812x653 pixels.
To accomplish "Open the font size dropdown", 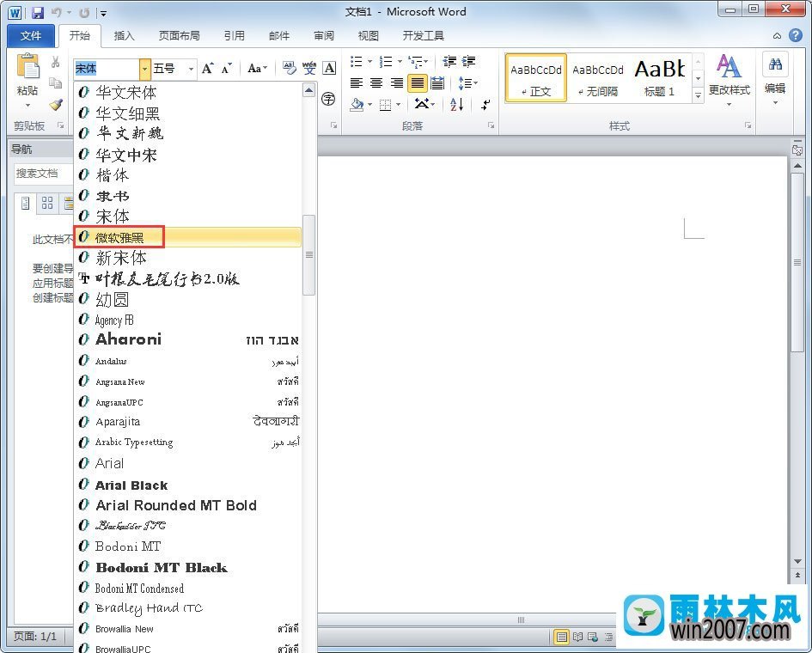I will pos(191,69).
